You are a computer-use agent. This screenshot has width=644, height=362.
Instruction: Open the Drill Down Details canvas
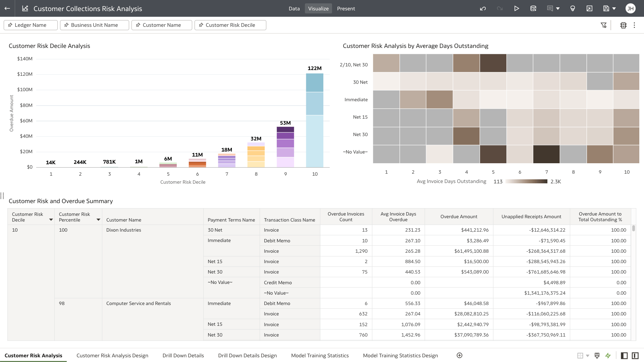tap(183, 355)
